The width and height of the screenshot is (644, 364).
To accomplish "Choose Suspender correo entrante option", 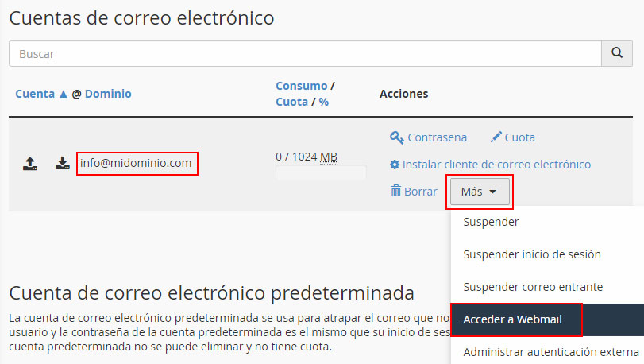I will (532, 286).
